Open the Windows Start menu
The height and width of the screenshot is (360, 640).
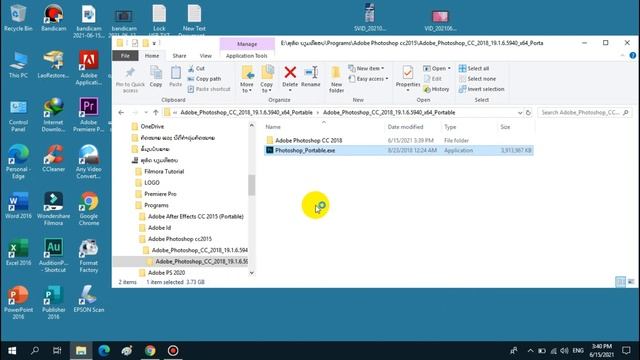(12, 351)
